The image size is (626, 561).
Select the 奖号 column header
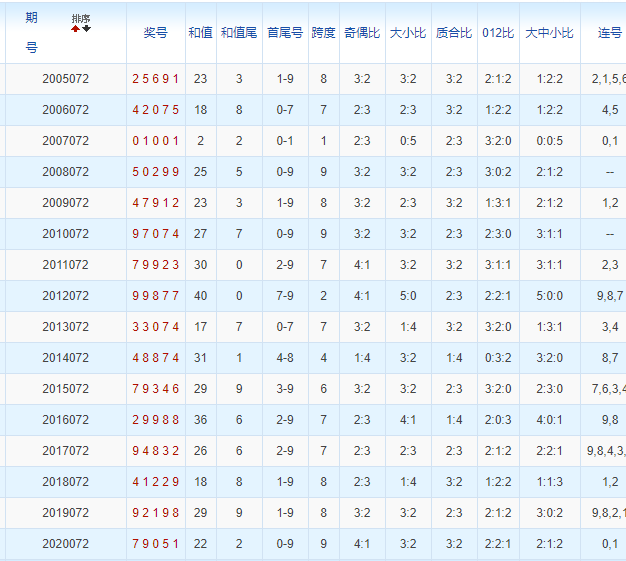(x=155, y=33)
